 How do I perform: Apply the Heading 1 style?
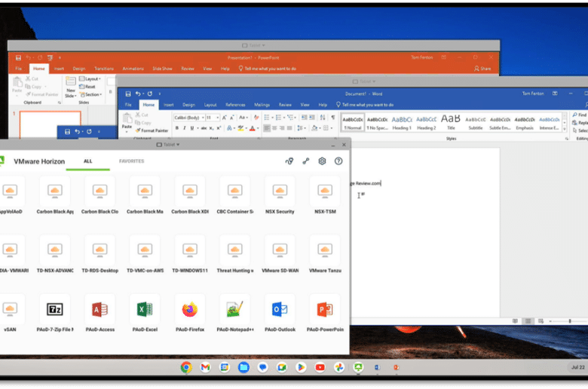point(402,123)
